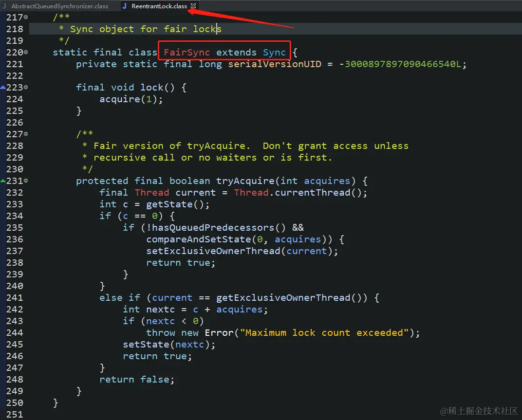Click hasQueuedPredecessors on line 235
Image resolution: width=522 pixels, height=420 pixels.
[x=213, y=228]
